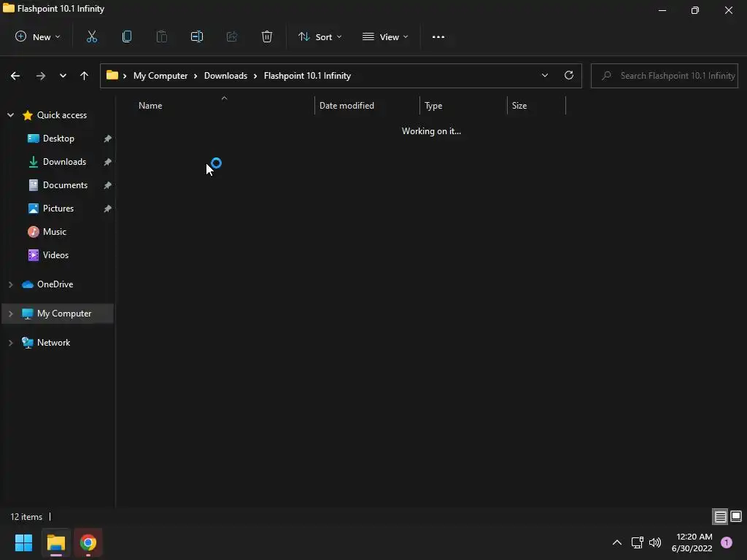
Task: Sort by the Type column header
Action: pyautogui.click(x=433, y=106)
